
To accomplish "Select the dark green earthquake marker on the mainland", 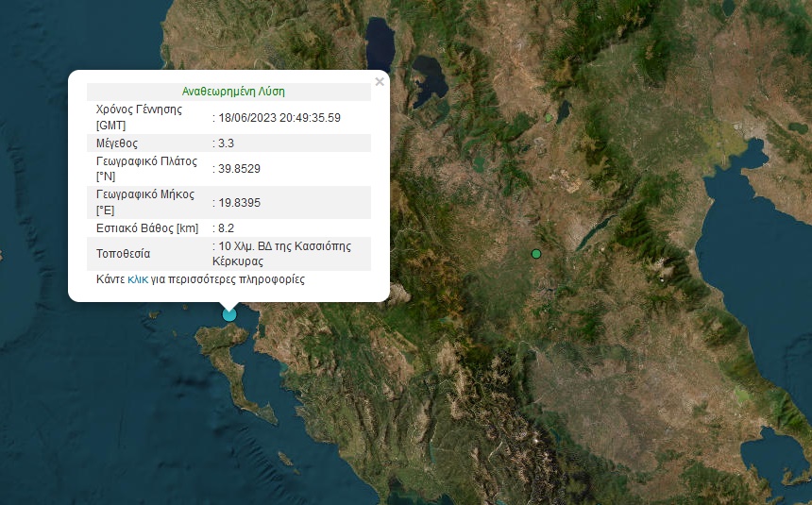I will 536,254.
